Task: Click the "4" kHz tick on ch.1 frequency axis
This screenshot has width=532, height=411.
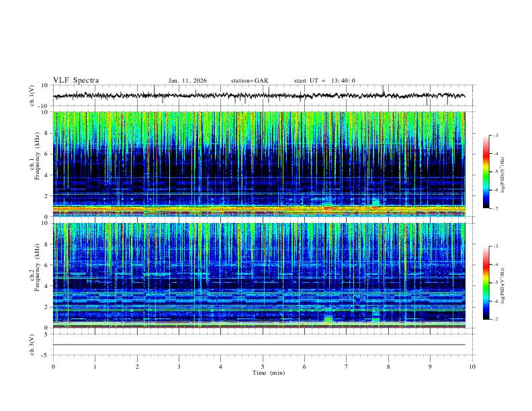Action: (x=46, y=175)
